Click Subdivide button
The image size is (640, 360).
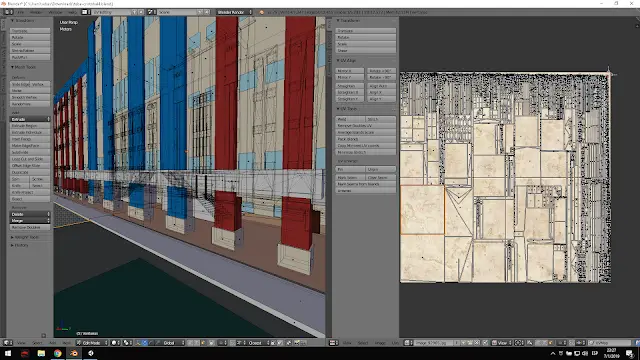pos(30,152)
